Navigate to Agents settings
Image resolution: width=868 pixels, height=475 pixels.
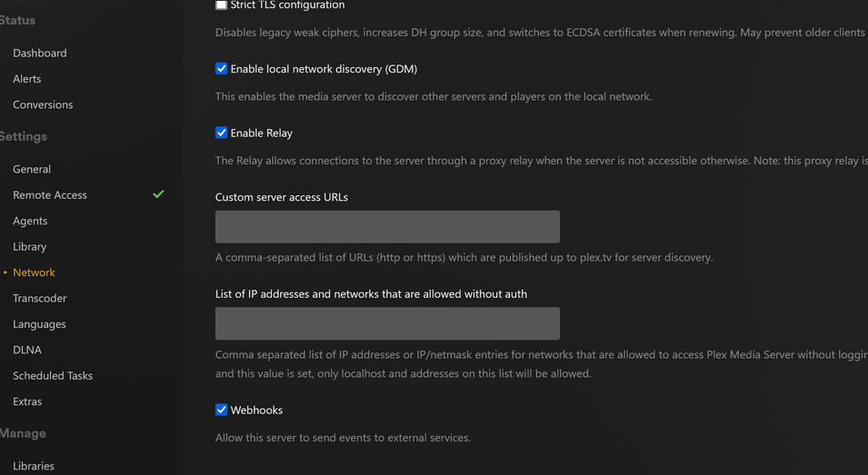point(30,221)
